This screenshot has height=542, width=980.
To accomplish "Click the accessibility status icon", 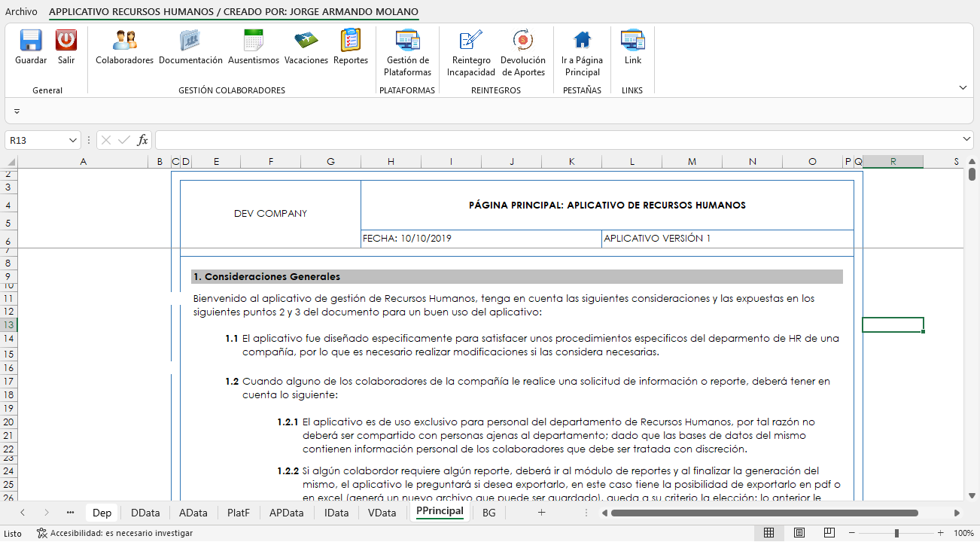I will [42, 533].
